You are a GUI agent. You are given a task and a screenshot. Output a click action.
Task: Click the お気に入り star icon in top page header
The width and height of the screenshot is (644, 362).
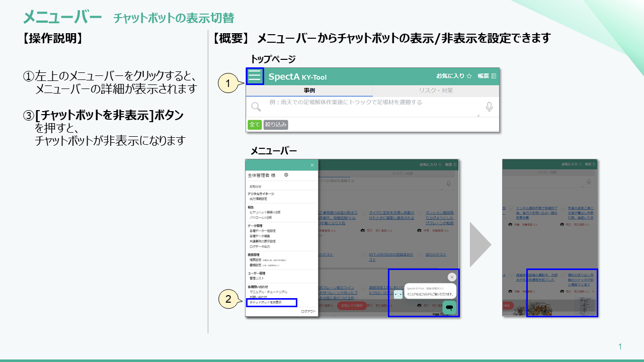coord(468,76)
